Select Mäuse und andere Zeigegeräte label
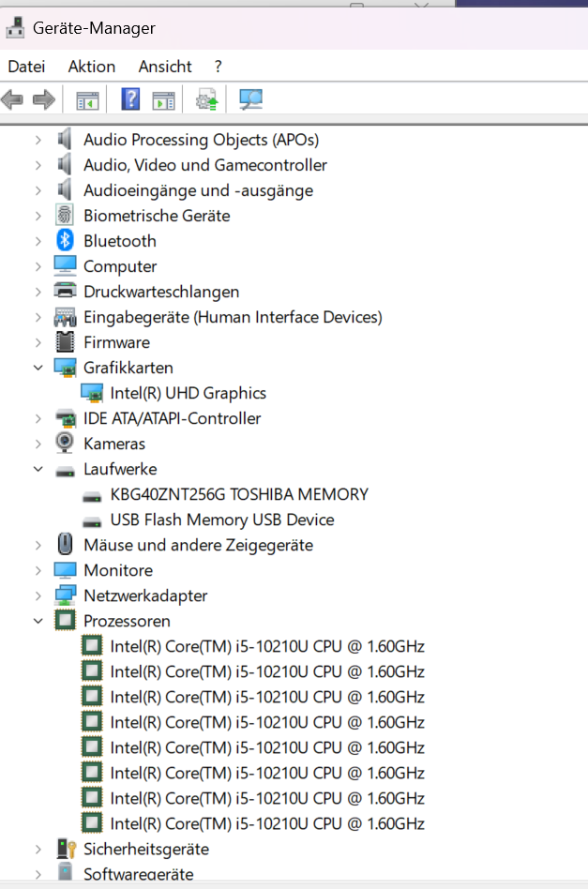 [198, 546]
